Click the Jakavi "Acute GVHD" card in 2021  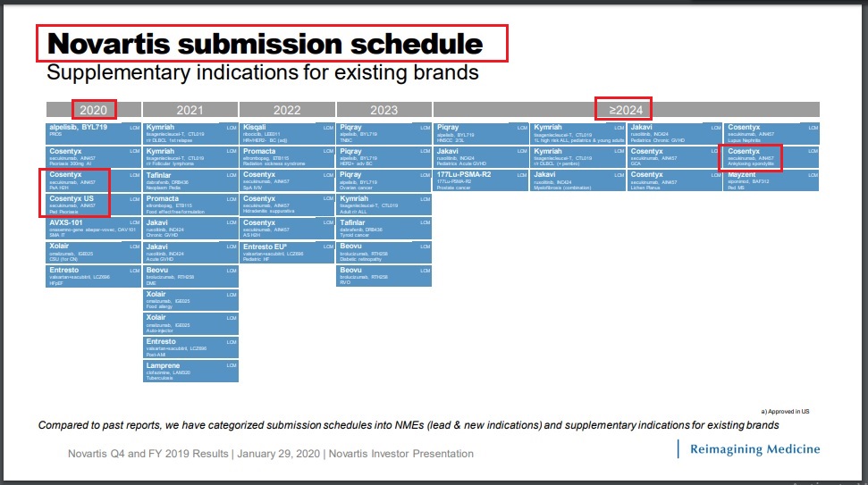190,252
